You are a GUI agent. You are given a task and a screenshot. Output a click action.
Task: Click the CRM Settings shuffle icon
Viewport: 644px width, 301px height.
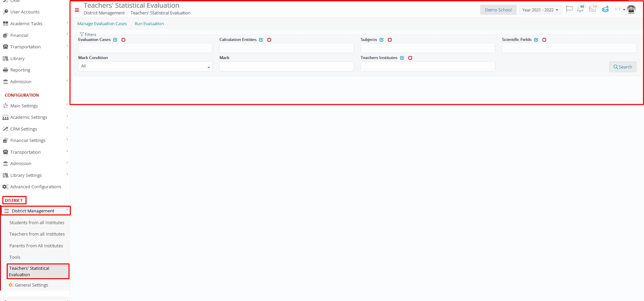tap(5, 129)
